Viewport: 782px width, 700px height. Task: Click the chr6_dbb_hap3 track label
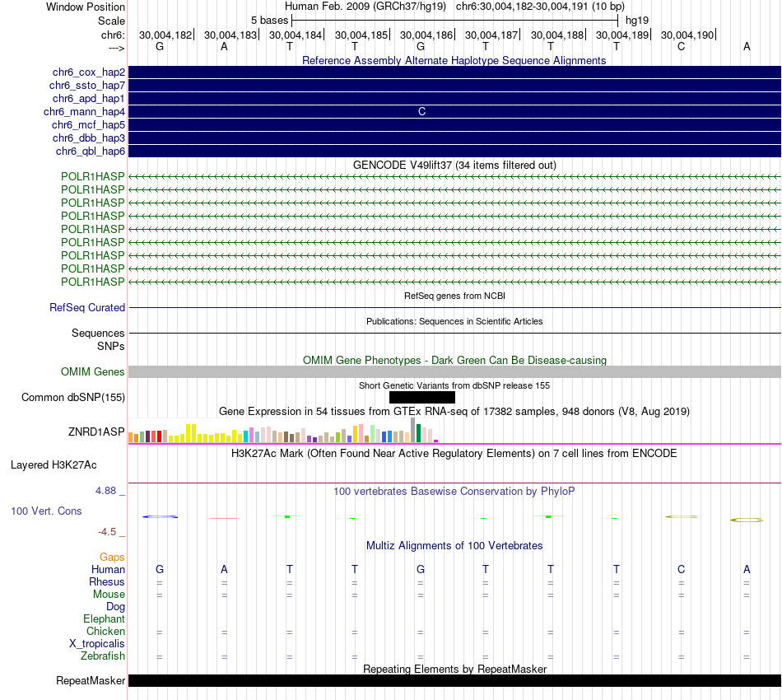(89, 138)
